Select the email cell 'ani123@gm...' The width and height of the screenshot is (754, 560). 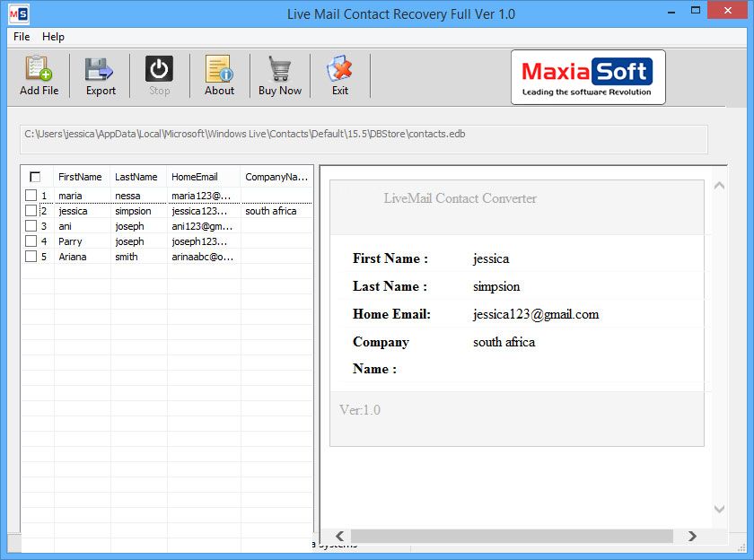[204, 226]
